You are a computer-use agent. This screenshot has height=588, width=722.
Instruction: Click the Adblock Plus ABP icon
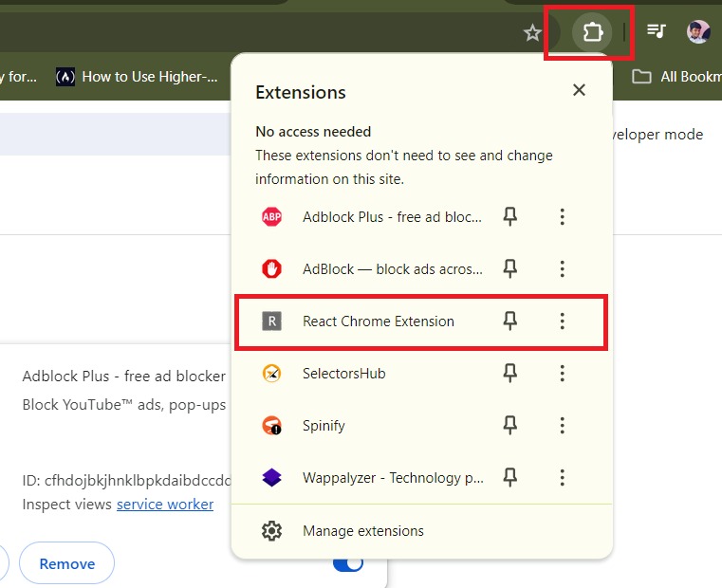coord(271,217)
